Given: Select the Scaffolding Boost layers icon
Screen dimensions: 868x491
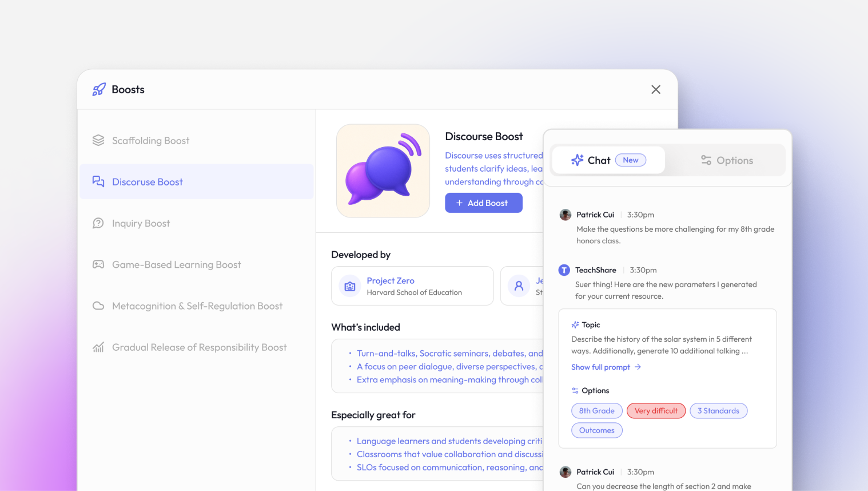Looking at the screenshot, I should 98,140.
